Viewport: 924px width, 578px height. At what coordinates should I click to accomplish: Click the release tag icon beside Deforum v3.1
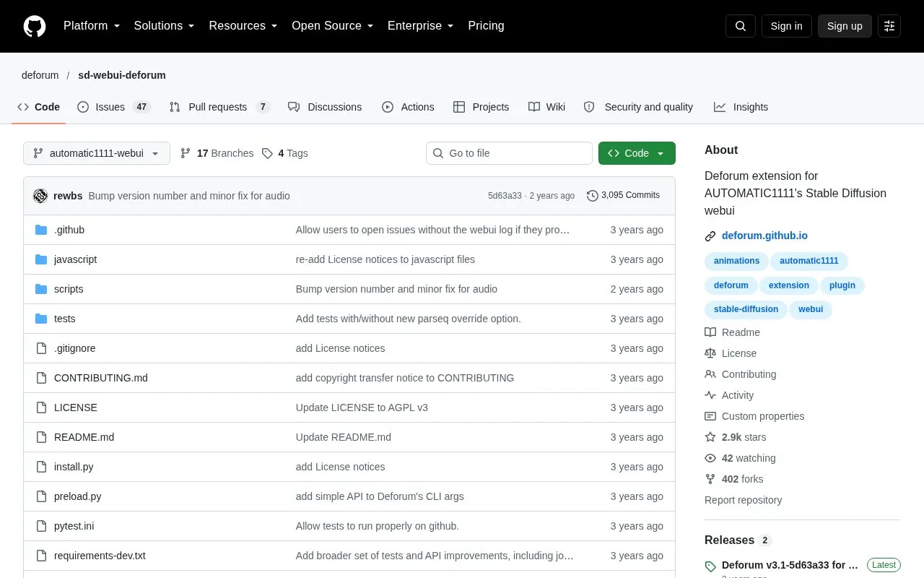710,566
